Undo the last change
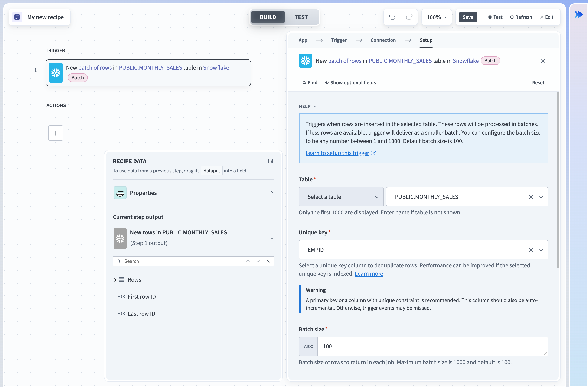The height and width of the screenshot is (387, 588). (392, 17)
